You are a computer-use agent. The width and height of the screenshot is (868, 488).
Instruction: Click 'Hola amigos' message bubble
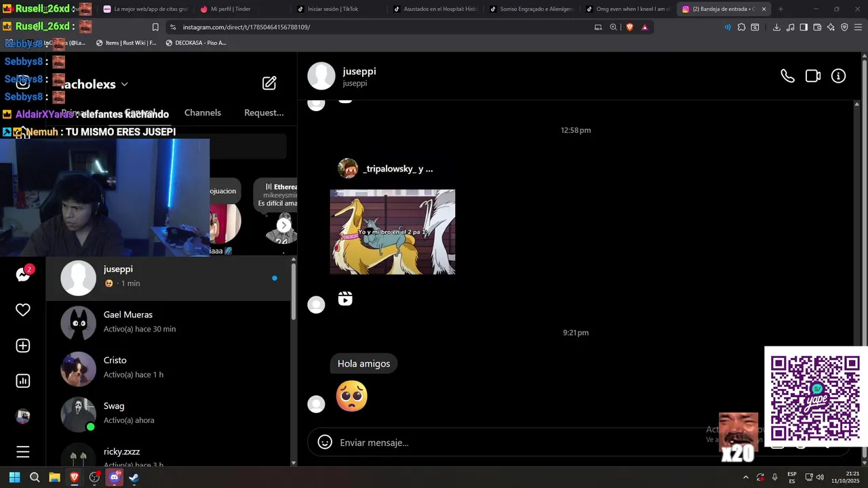pyautogui.click(x=363, y=364)
